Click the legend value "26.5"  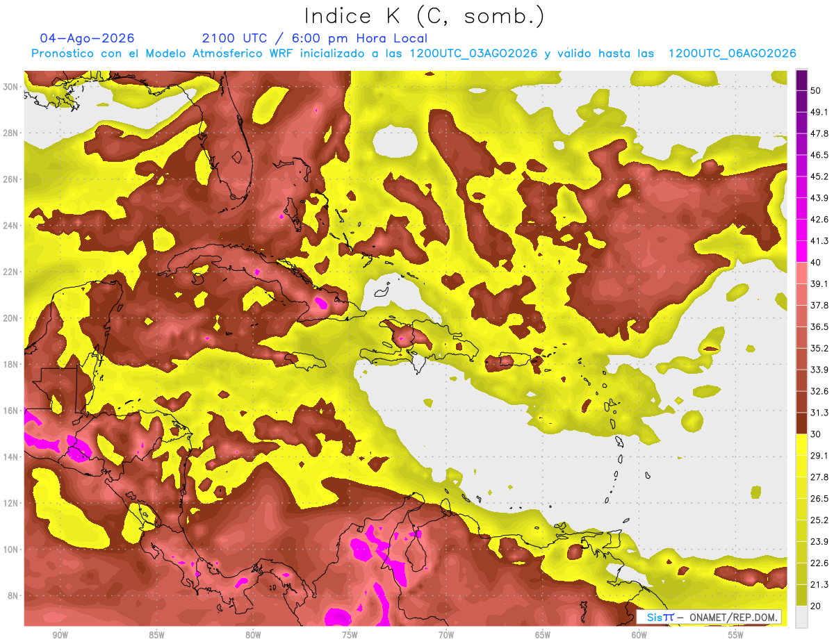point(819,499)
